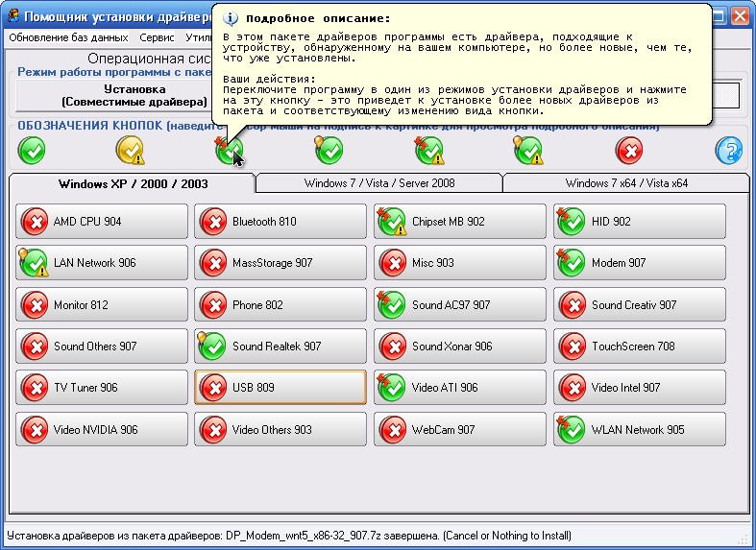The height and width of the screenshot is (550, 756).
Task: Click the red X icon on Monitor 812
Action: click(35, 305)
